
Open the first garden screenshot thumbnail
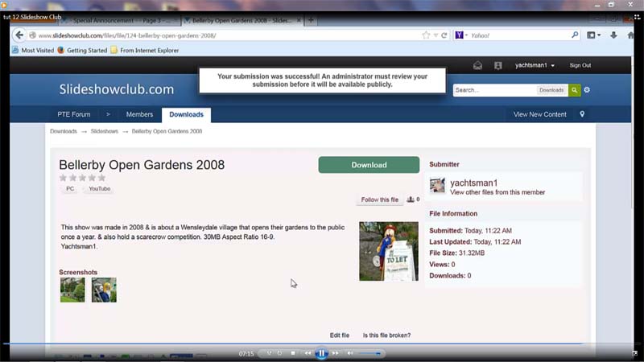tap(72, 290)
